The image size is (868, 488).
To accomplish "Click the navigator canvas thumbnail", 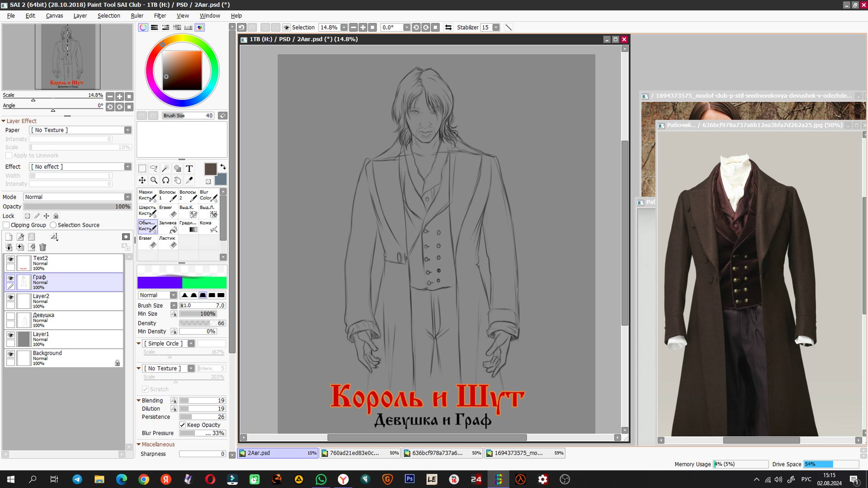I will coord(67,56).
